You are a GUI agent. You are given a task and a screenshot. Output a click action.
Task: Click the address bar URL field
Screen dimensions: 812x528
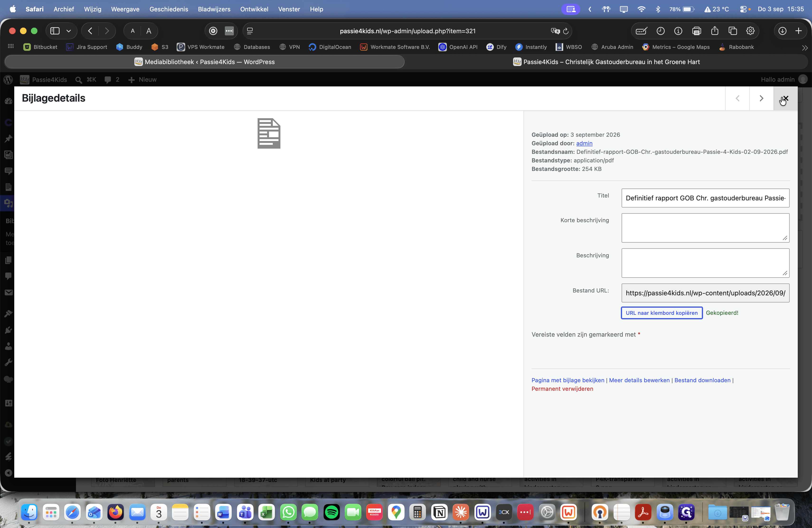point(407,31)
